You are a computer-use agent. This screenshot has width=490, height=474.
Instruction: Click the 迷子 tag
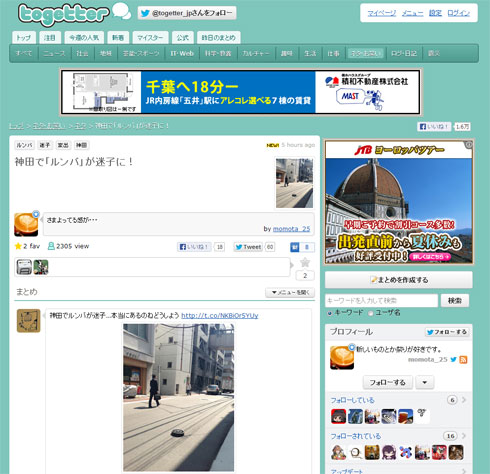point(45,145)
